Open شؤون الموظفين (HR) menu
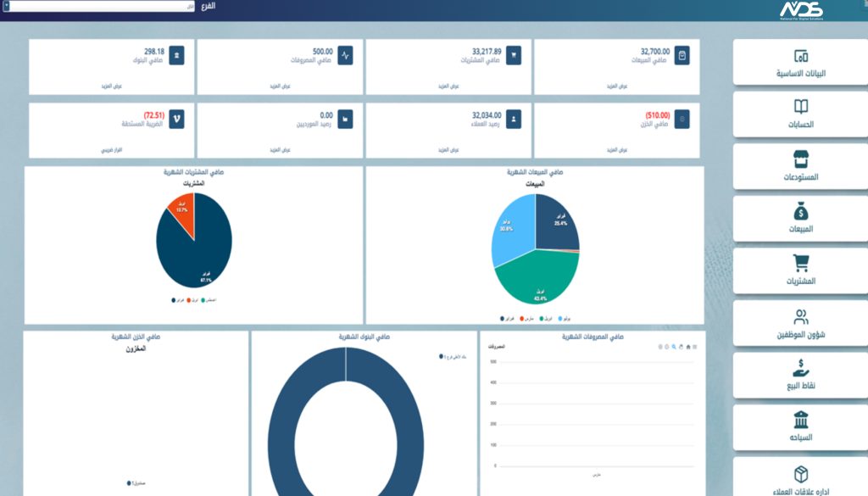 click(800, 323)
